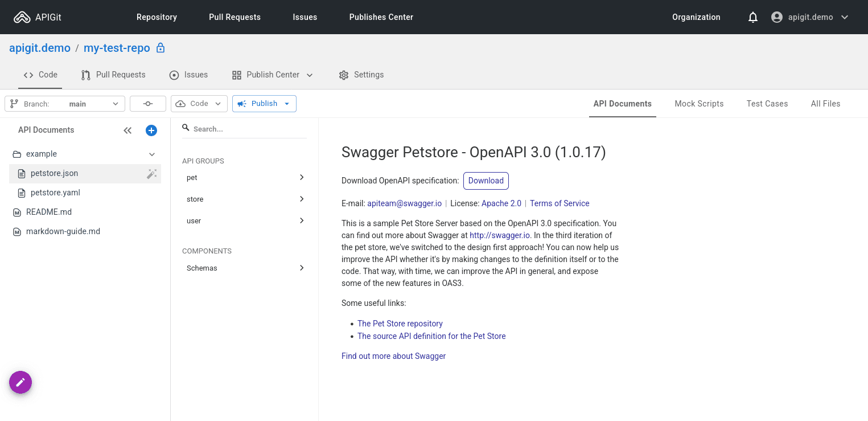Open markdown-guide.md in file tree
The width and height of the screenshot is (868, 421).
point(85,232)
